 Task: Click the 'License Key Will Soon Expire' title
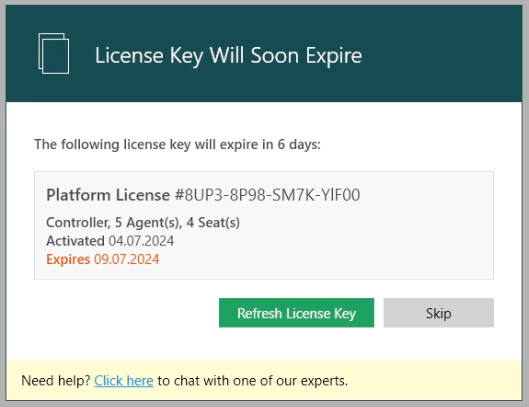pos(228,55)
